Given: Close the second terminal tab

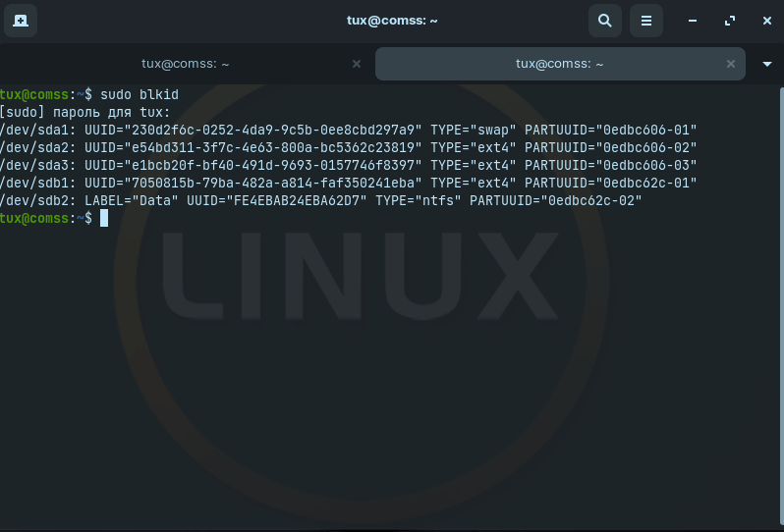Looking at the screenshot, I should [x=731, y=64].
